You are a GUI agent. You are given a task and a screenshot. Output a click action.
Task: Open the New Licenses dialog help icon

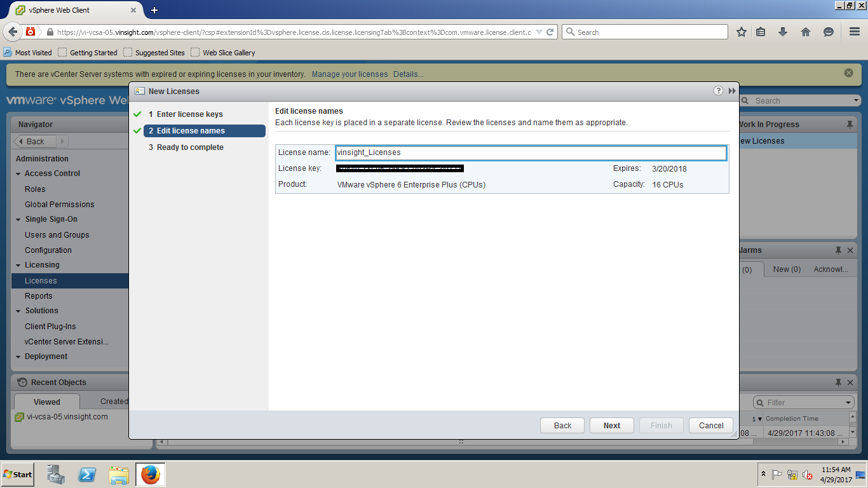point(718,91)
